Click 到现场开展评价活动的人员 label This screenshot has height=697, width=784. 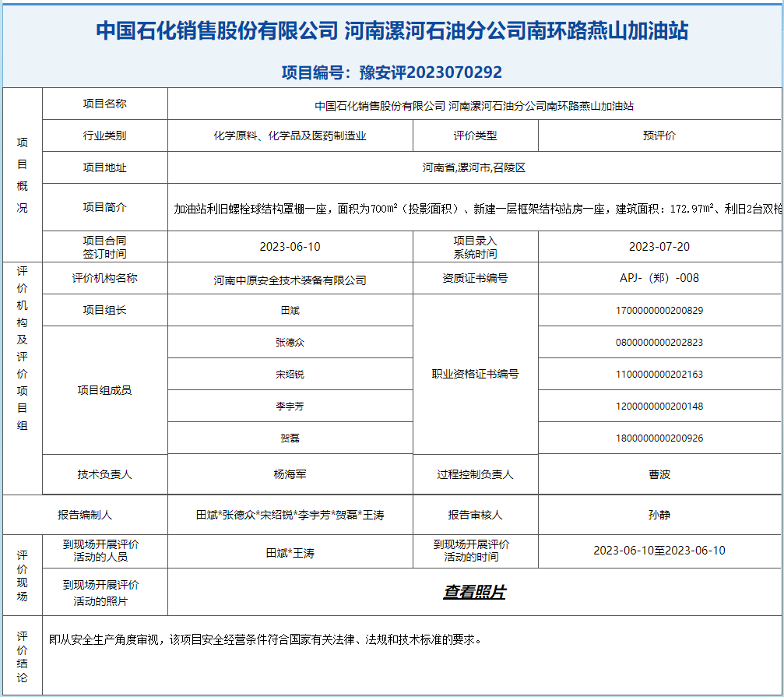click(100, 551)
